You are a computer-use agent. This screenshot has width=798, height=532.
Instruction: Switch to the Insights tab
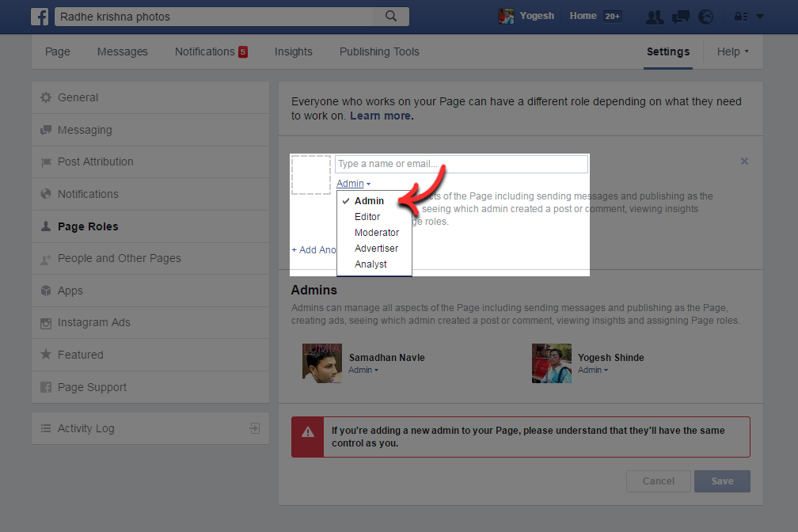293,51
